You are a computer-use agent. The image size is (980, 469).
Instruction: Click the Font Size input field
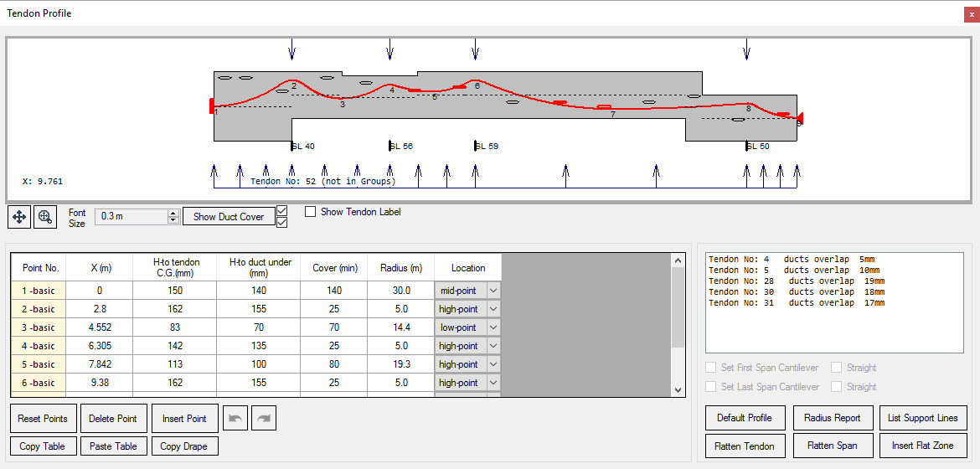132,217
